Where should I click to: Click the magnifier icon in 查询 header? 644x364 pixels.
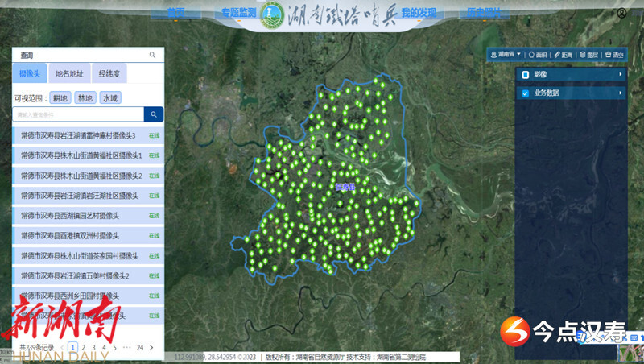click(x=152, y=55)
